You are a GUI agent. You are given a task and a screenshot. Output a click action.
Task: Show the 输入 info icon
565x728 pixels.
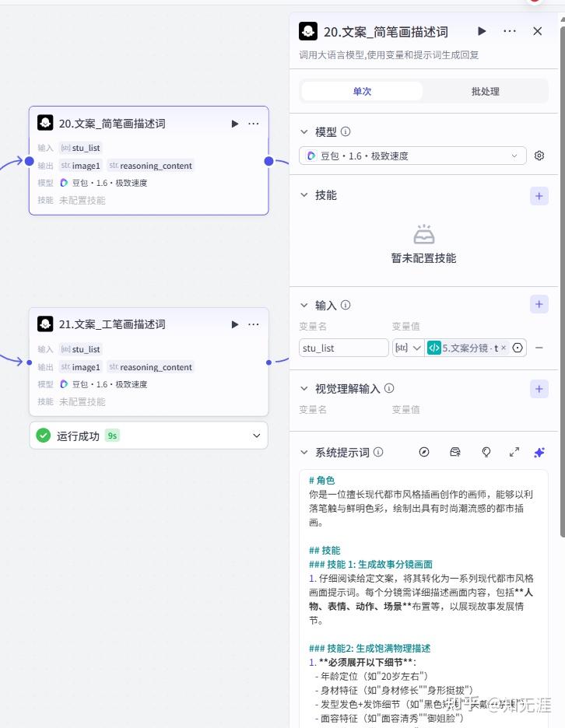(x=346, y=305)
